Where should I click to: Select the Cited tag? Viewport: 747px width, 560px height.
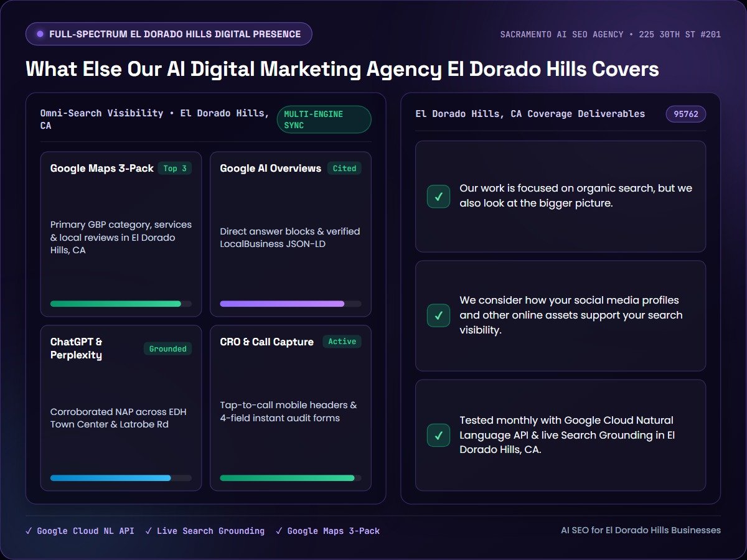pyautogui.click(x=344, y=169)
